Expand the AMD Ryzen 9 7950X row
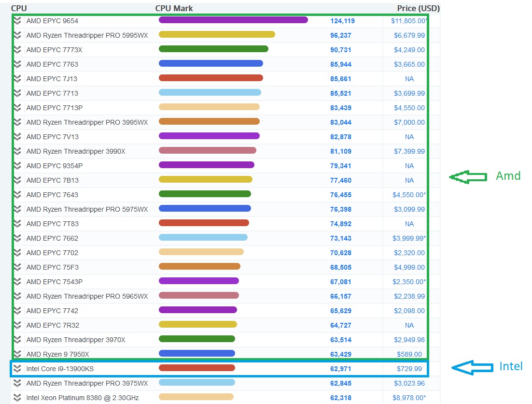 tap(18, 354)
